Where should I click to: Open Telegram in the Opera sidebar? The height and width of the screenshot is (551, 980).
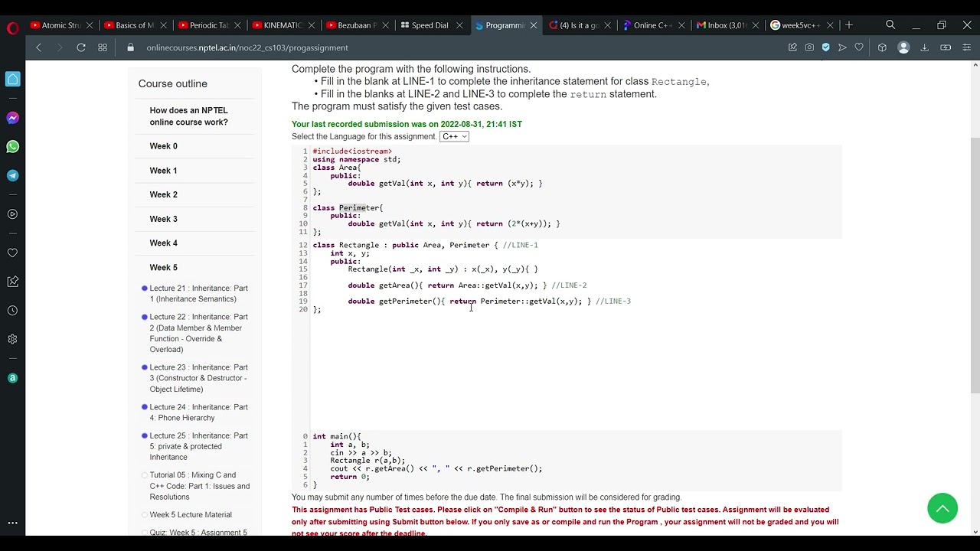point(13,175)
